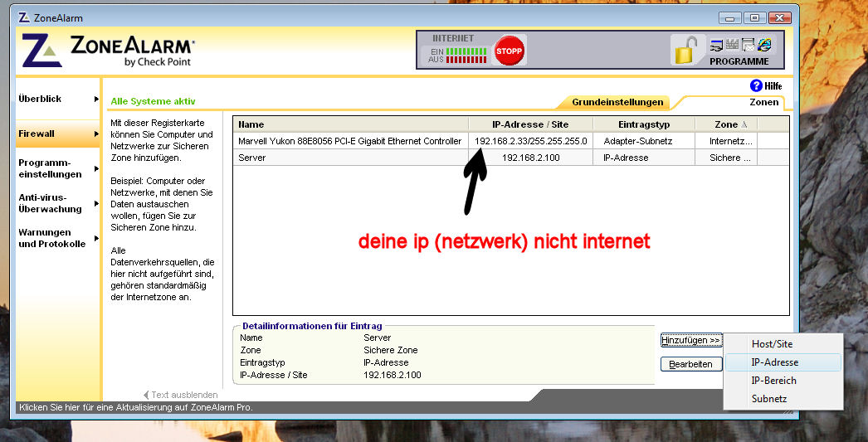The image size is (868, 442).
Task: Switch to the Zonen tab
Action: 764,102
